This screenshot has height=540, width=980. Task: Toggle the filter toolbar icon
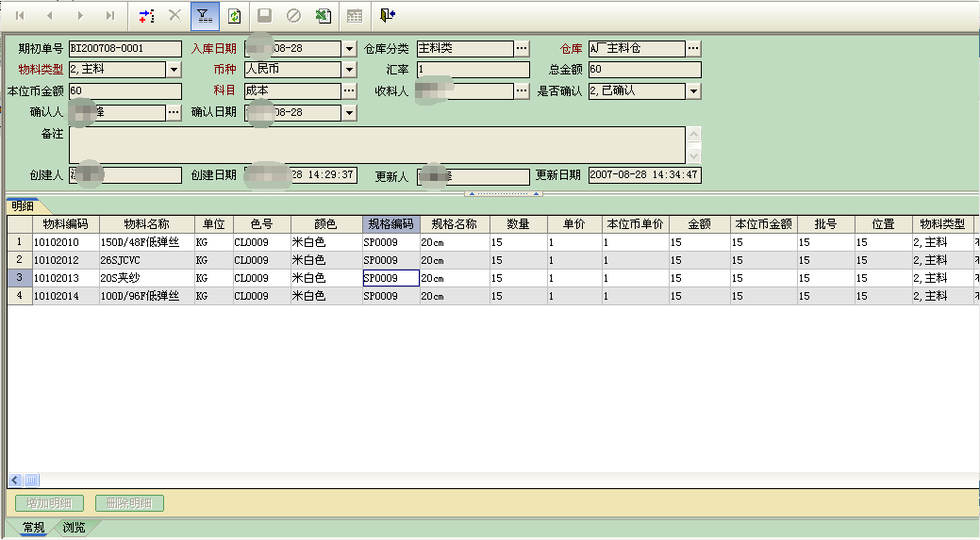[204, 15]
